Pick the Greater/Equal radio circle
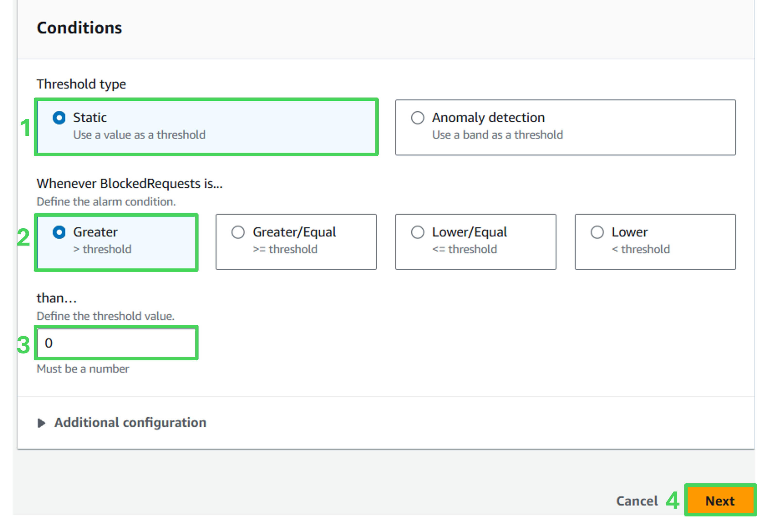Image resolution: width=757 pixels, height=532 pixels. 238,232
